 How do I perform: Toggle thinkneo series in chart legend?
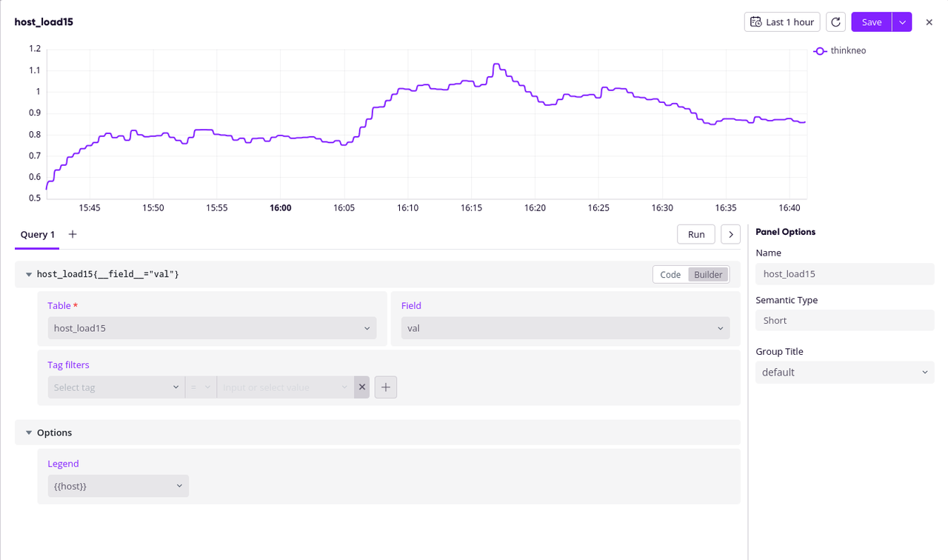coord(841,51)
